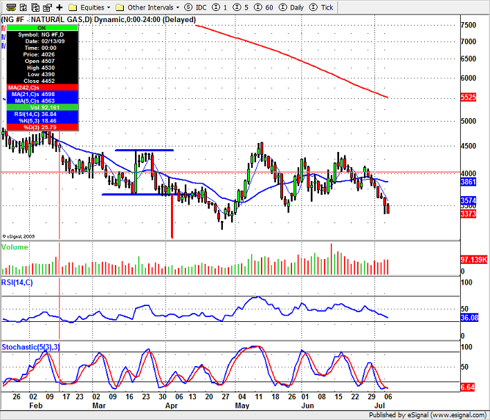Viewport: 490px width, 420px height.
Task: Click the Published by eSignal link
Action: tap(427, 415)
